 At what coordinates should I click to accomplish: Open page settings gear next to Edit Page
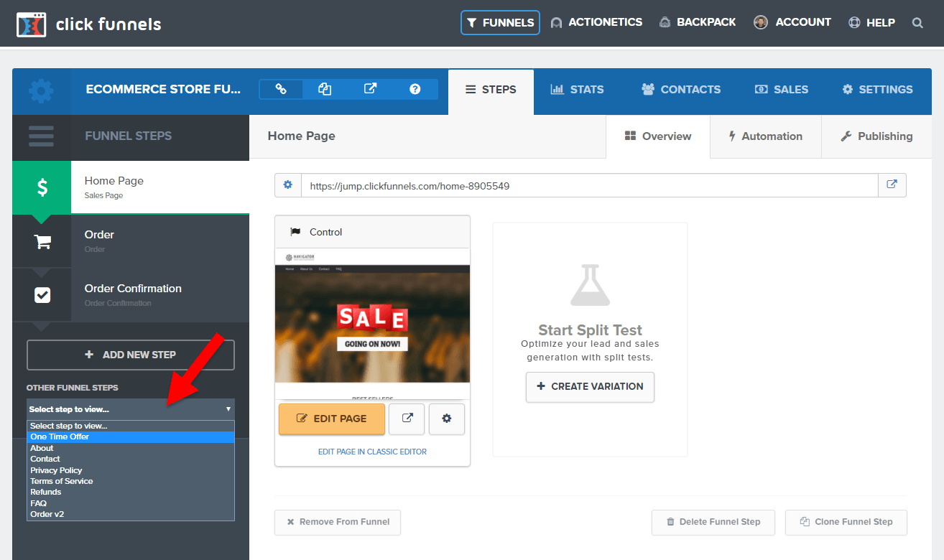click(x=447, y=419)
